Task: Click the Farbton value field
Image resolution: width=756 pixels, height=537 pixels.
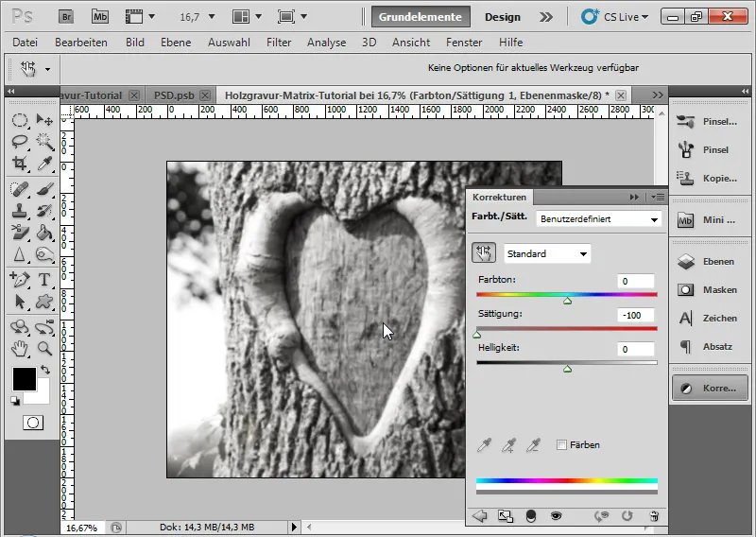Action: pyautogui.click(x=635, y=282)
